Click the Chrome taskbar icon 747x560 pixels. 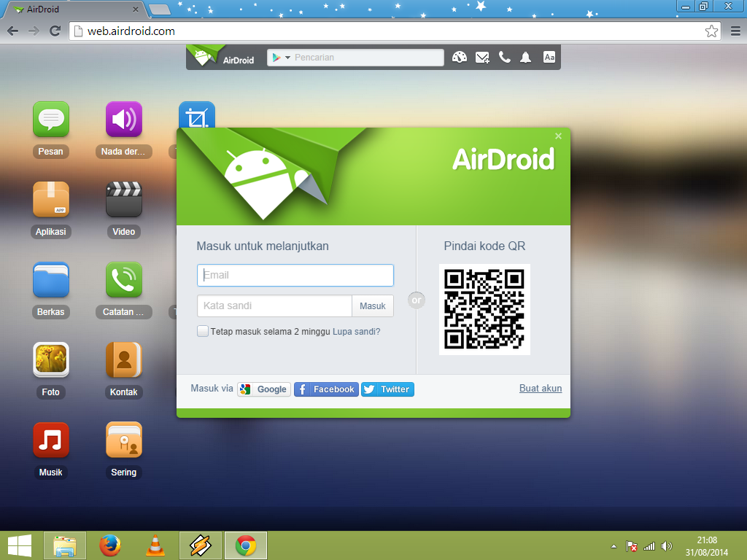246,545
